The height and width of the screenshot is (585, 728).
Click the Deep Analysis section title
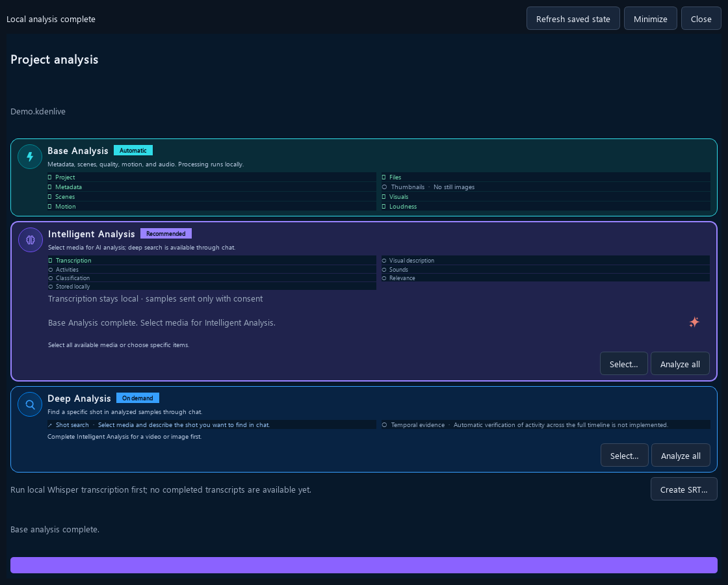(x=79, y=398)
